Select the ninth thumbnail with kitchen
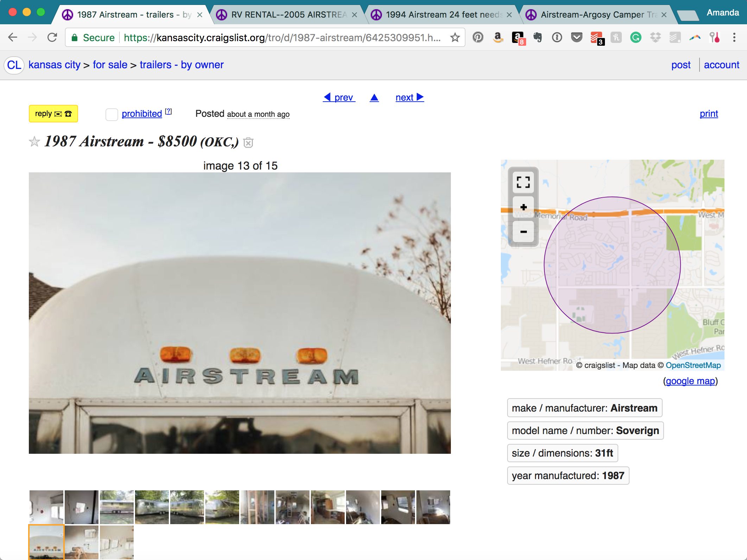Screen dimensions: 747x560 tap(328, 507)
